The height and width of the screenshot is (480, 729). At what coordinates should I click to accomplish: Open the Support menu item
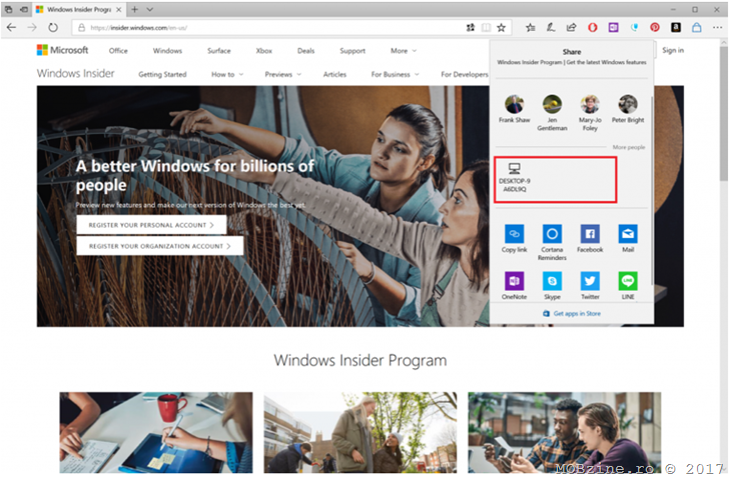(352, 51)
